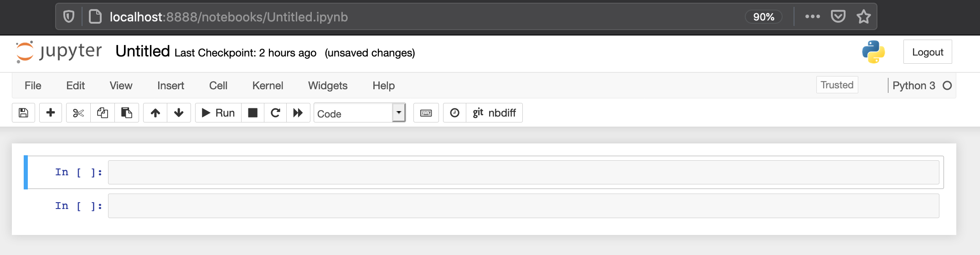Restart and run all fast-forward icon

pos(298,113)
